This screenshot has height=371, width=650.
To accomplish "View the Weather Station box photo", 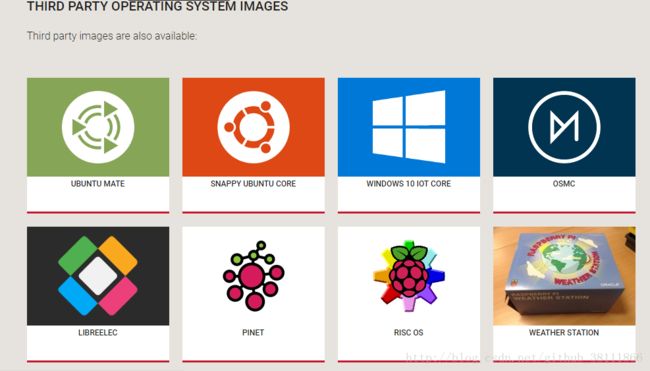I will 564,276.
